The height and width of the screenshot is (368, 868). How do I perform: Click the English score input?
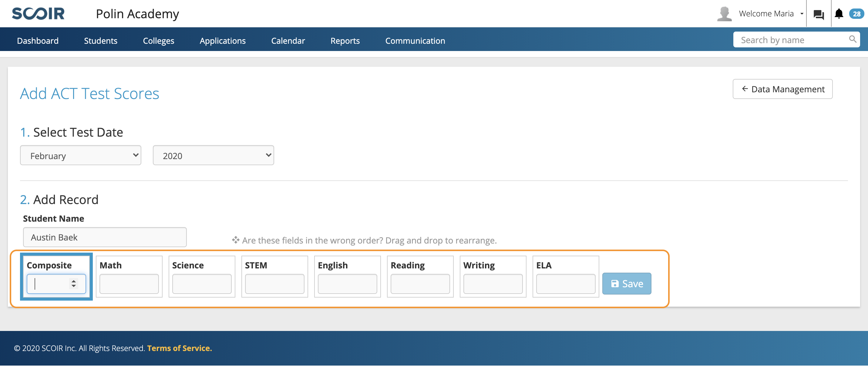(x=347, y=284)
